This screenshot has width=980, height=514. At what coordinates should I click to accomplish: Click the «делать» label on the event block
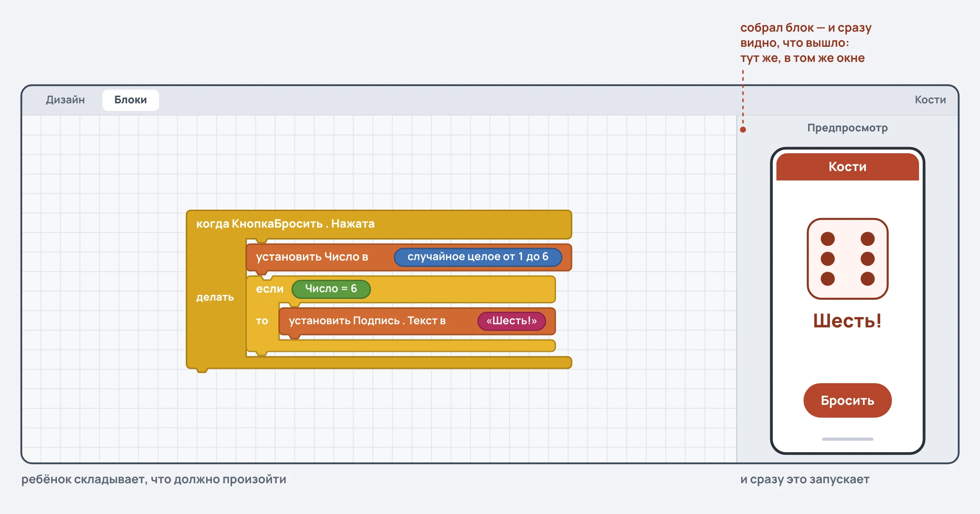click(215, 297)
